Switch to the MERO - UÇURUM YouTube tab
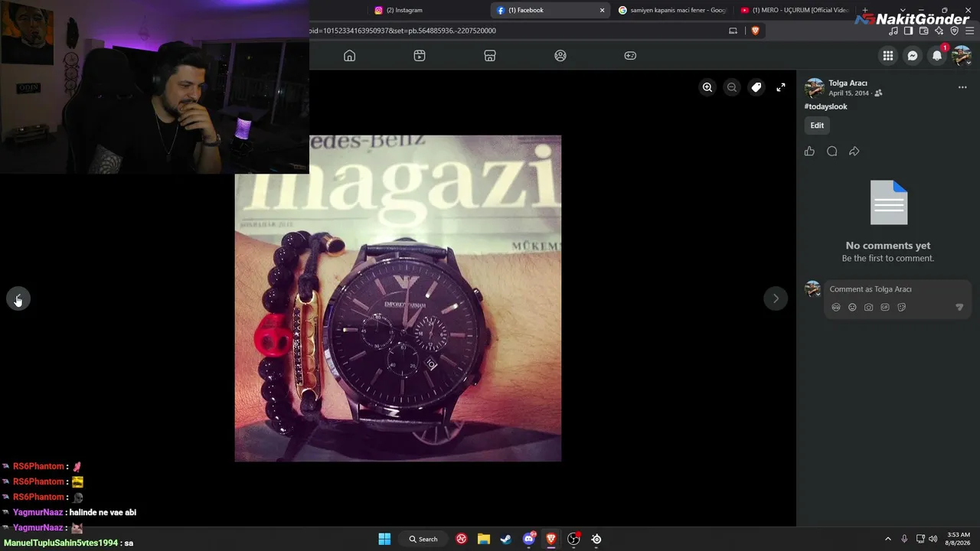The width and height of the screenshot is (980, 551). tap(795, 10)
